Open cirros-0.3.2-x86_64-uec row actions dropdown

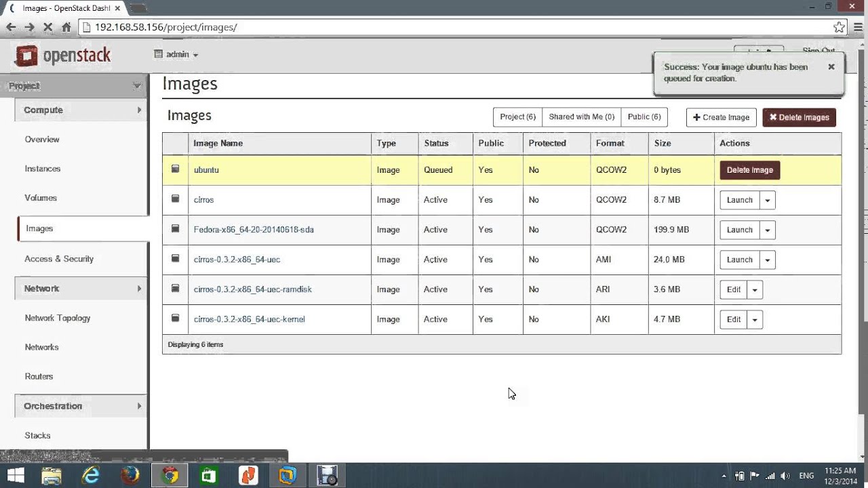click(x=767, y=260)
